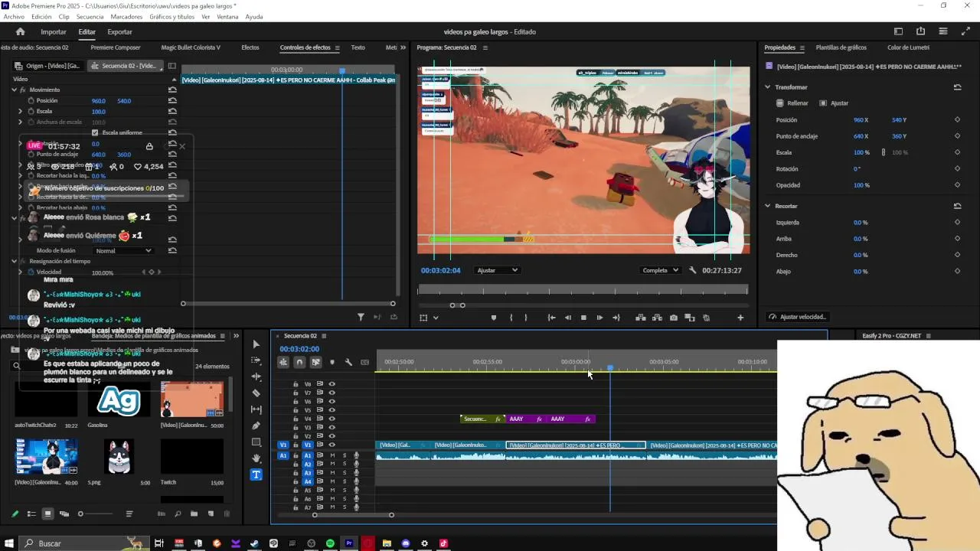Expand Escala property in effect controls
Screen dimensions: 980x551
point(21,111)
